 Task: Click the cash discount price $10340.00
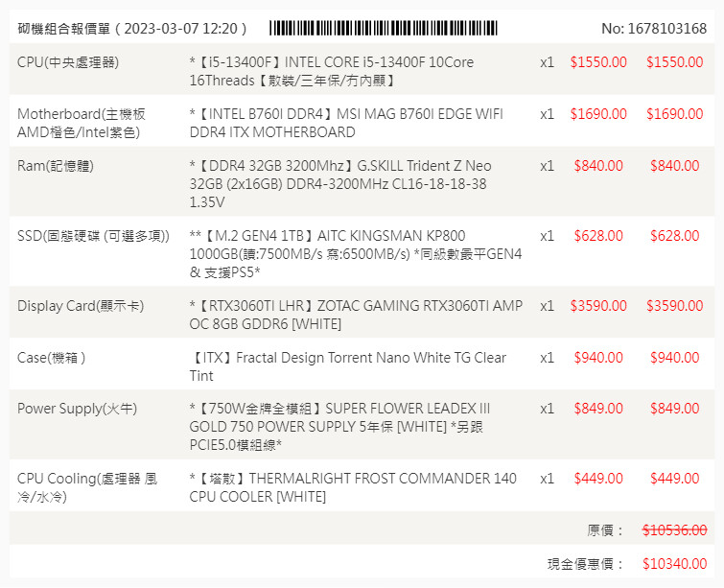[x=674, y=564]
